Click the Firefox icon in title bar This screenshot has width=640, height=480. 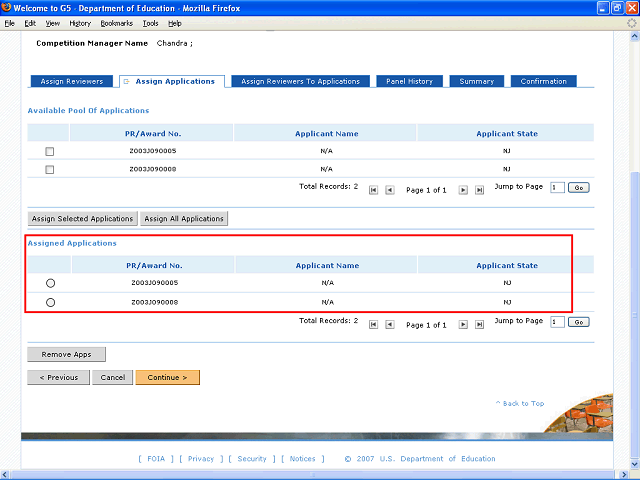(8, 8)
